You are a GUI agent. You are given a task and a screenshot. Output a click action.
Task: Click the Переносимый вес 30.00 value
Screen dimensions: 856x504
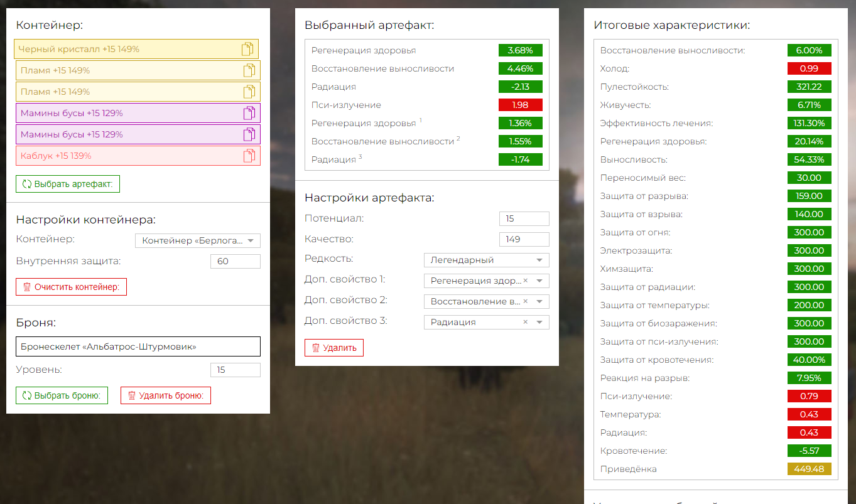click(810, 178)
